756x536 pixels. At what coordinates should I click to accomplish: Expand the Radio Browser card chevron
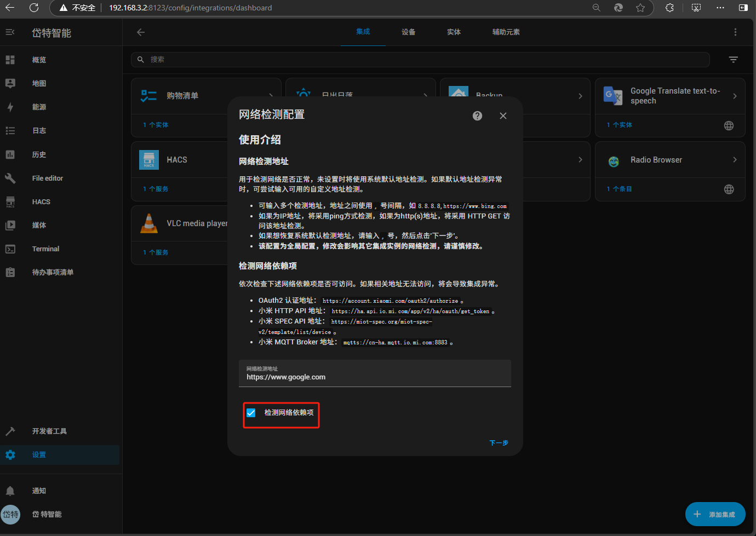click(x=735, y=160)
